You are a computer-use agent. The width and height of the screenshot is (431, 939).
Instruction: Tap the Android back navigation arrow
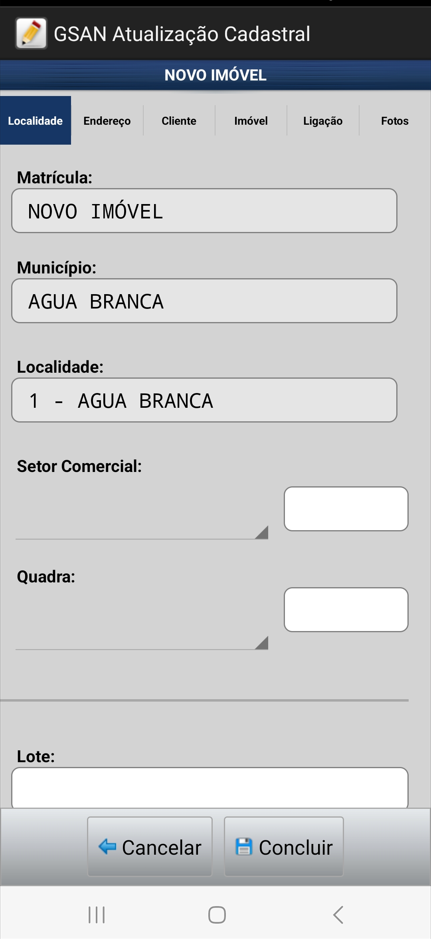click(x=338, y=914)
